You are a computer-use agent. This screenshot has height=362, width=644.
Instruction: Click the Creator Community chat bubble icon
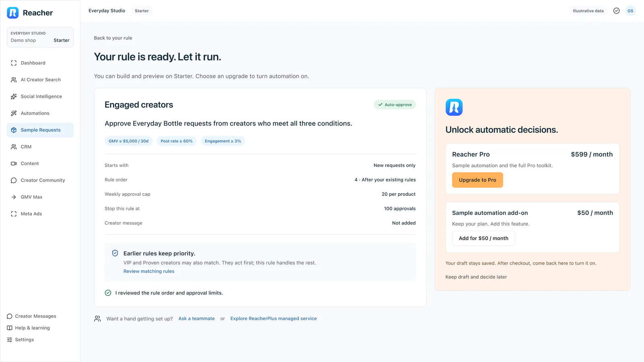pyautogui.click(x=14, y=180)
